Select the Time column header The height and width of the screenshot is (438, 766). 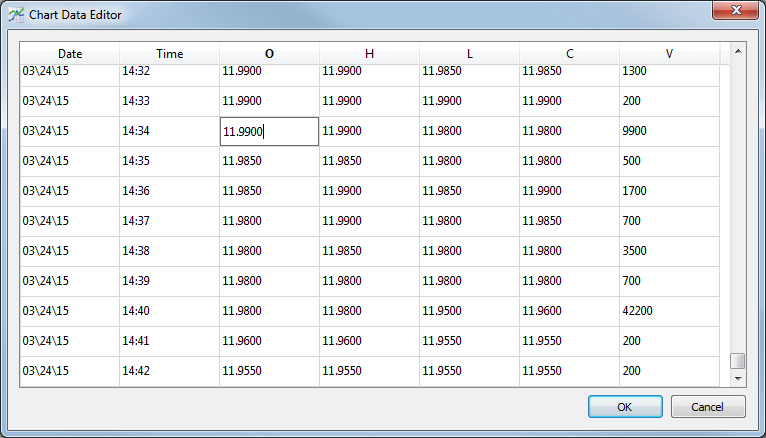tap(170, 54)
